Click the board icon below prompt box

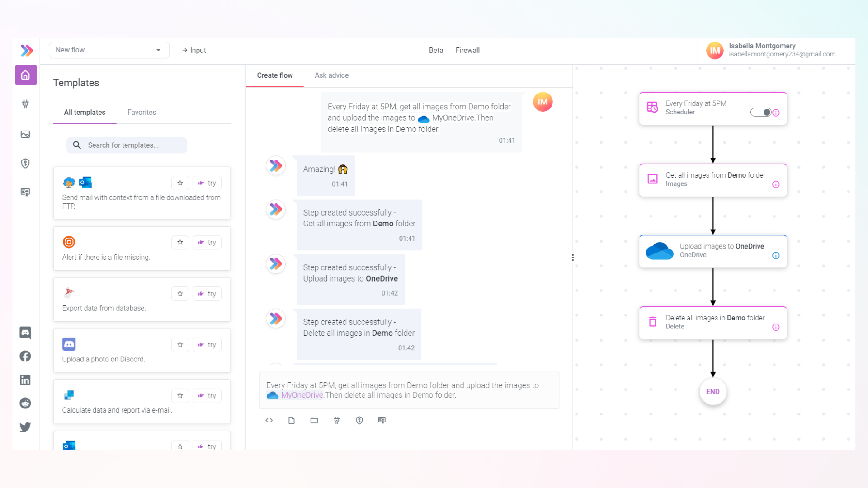[x=382, y=420]
